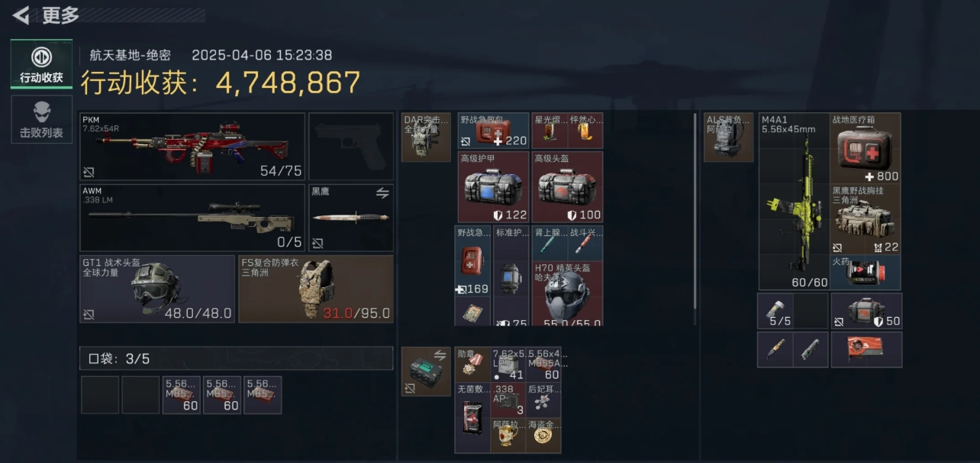Image resolution: width=980 pixels, height=463 pixels.
Task: Click the backpack inventory scrollbar
Action: coord(695,210)
